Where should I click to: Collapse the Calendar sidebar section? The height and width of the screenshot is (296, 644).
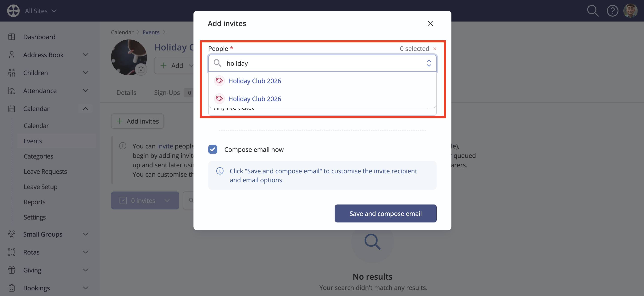click(x=86, y=109)
